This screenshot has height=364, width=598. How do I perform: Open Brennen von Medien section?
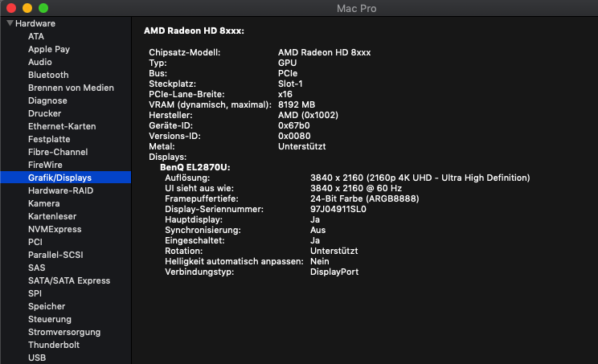tap(71, 88)
